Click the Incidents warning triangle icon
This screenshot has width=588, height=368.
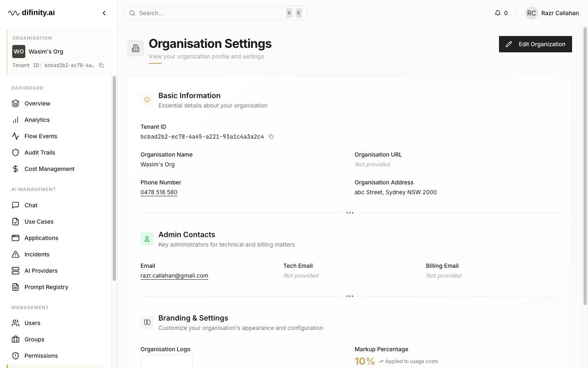16,254
